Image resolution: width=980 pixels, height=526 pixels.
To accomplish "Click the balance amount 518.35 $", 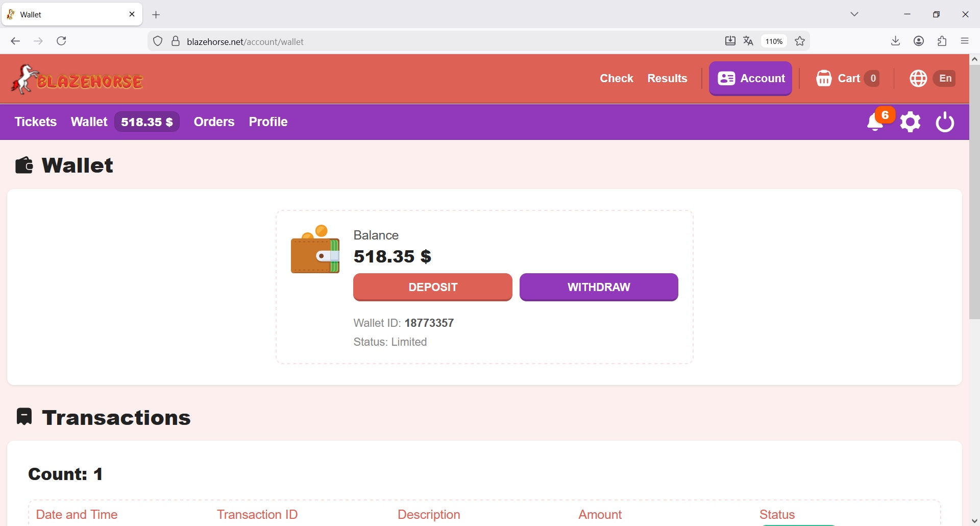I will click(393, 257).
